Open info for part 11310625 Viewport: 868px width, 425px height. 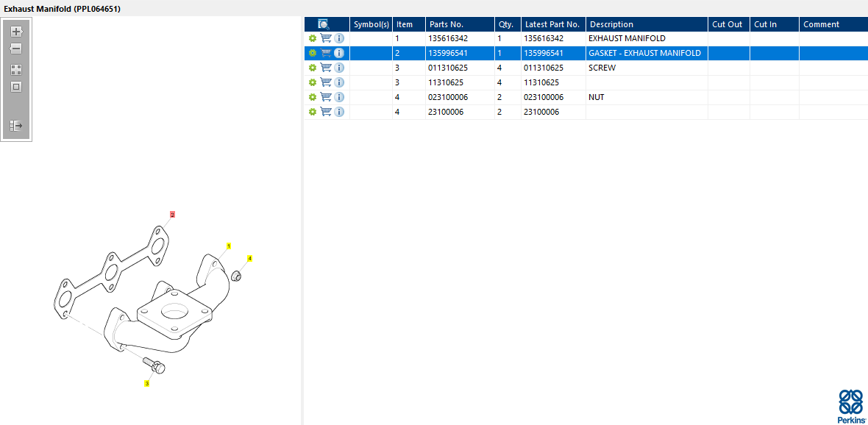click(339, 82)
